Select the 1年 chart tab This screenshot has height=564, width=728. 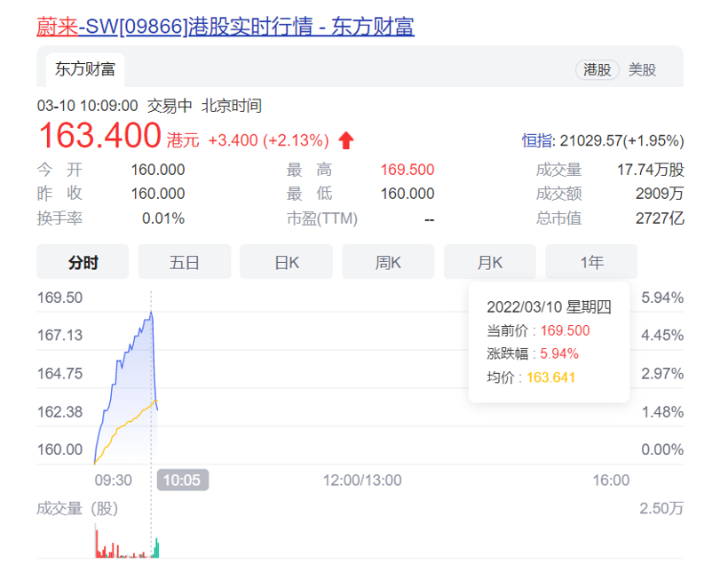point(591,261)
